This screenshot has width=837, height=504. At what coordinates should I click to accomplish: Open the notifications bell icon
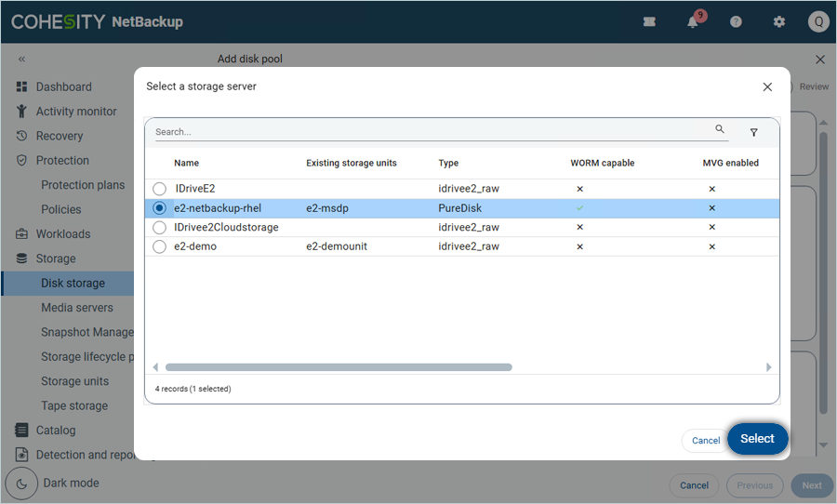(x=693, y=22)
